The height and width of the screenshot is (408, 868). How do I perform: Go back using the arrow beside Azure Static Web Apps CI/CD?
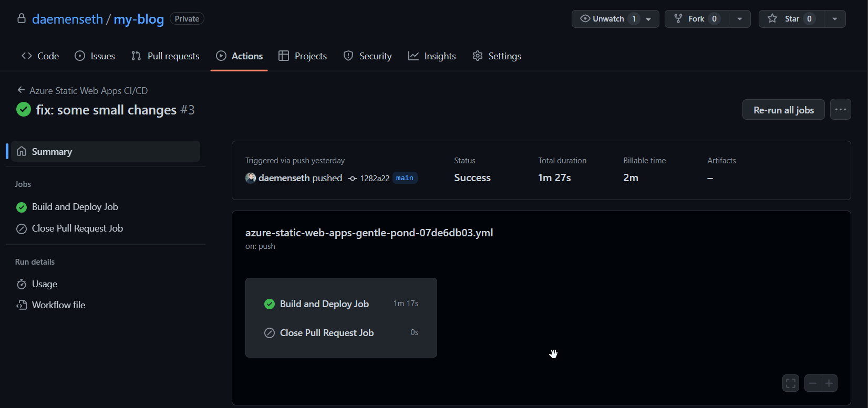click(x=21, y=90)
